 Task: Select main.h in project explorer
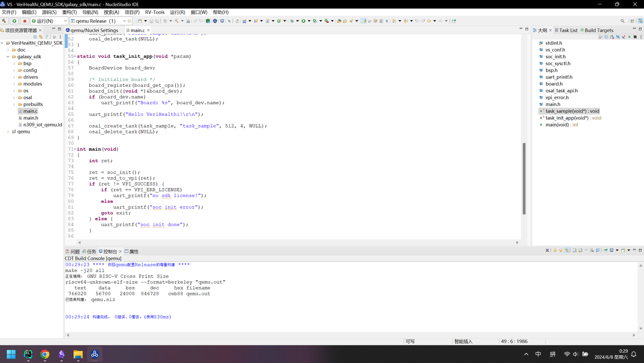point(30,118)
